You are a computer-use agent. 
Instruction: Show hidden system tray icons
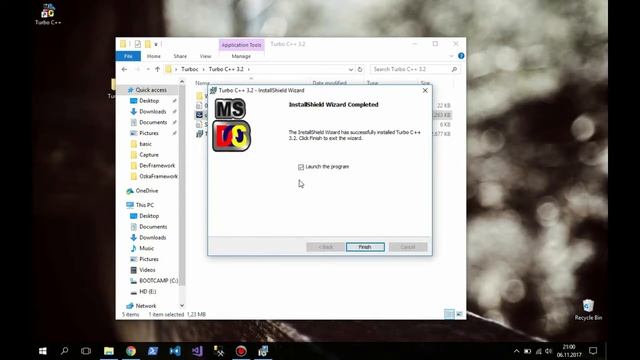tap(516, 351)
